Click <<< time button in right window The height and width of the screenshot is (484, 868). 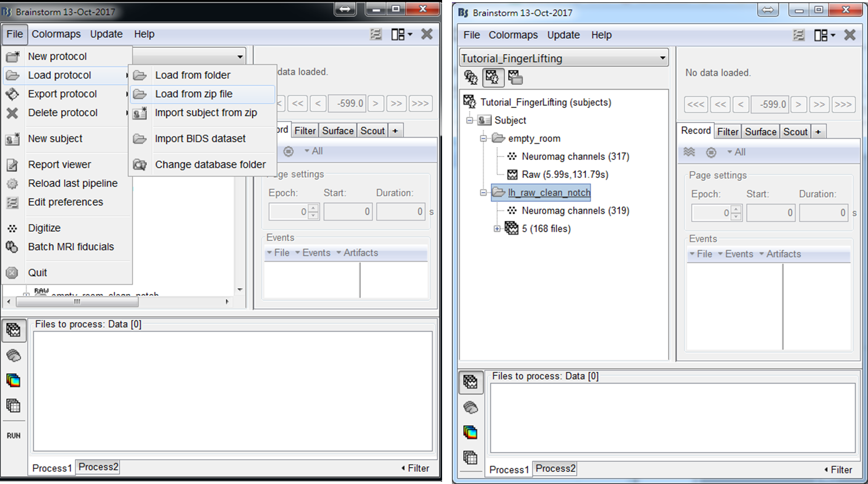pos(696,105)
